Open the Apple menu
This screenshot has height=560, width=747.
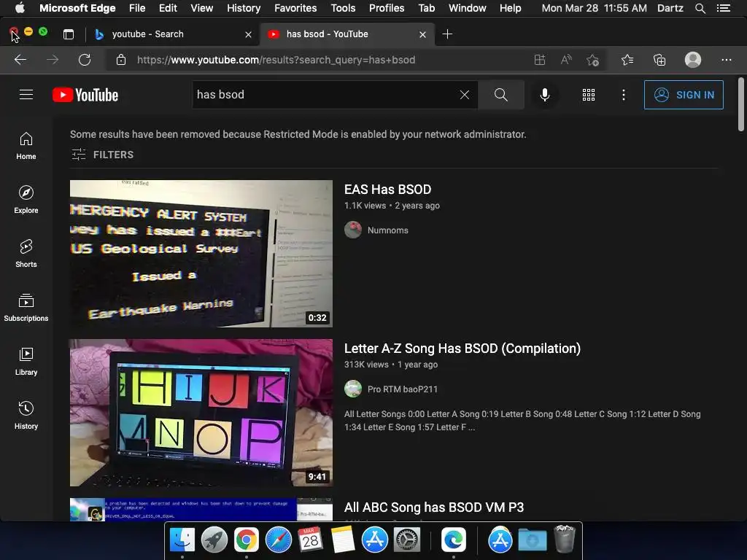[20, 8]
